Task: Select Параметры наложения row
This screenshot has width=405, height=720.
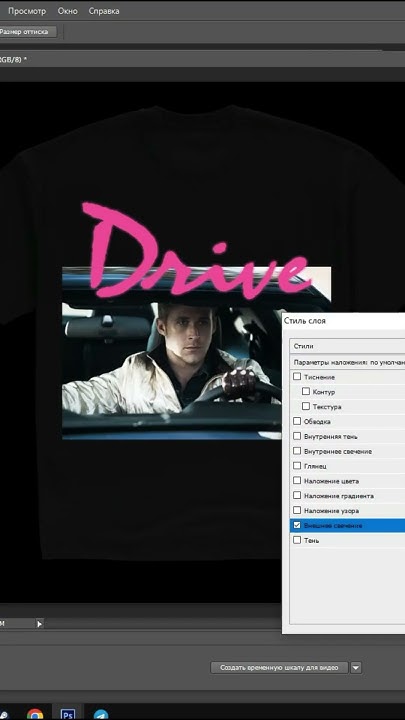Action: pyautogui.click(x=348, y=362)
